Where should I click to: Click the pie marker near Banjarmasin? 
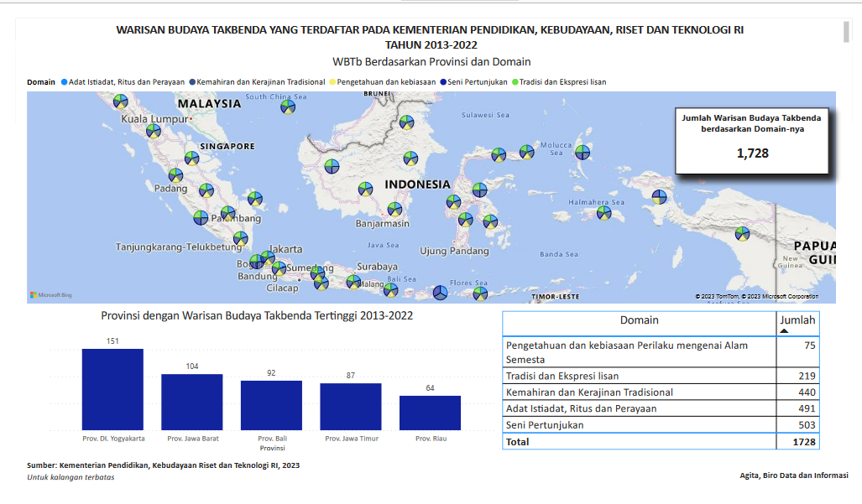click(x=394, y=210)
